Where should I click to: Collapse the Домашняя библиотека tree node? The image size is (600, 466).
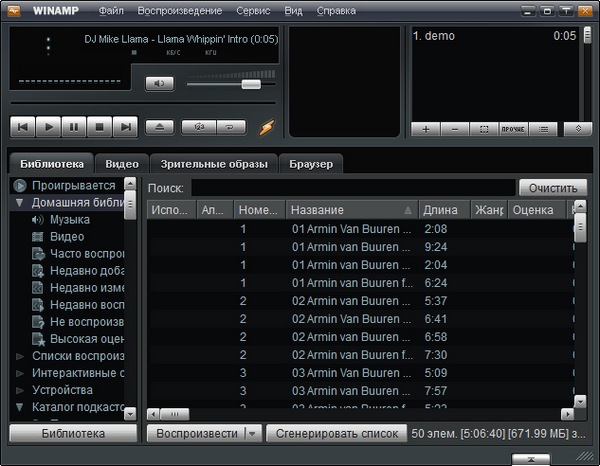[20, 202]
